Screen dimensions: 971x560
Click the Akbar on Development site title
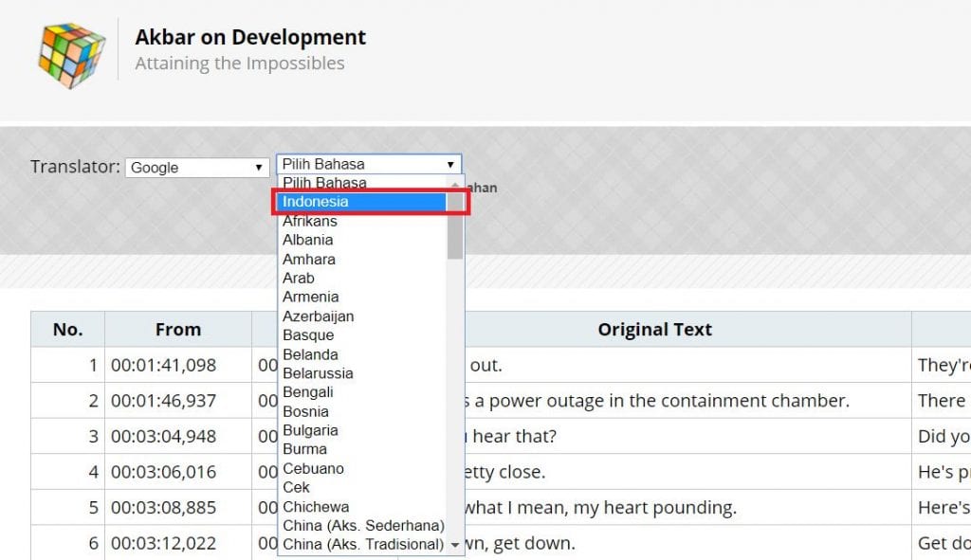coord(250,38)
